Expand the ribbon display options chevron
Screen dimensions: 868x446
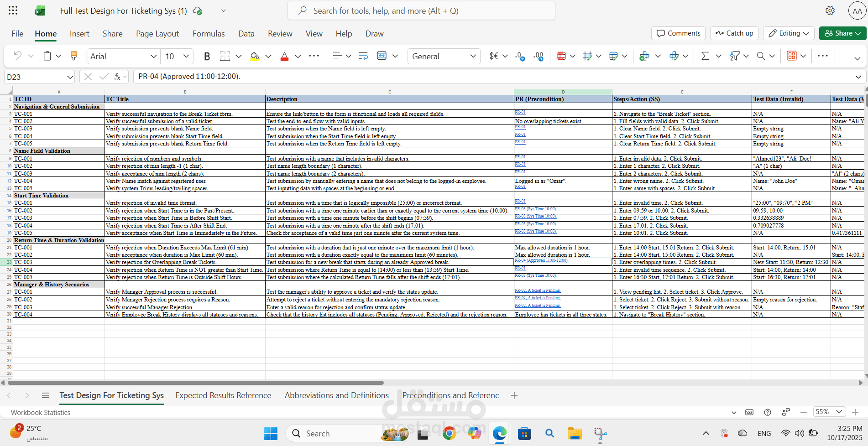coord(857,58)
